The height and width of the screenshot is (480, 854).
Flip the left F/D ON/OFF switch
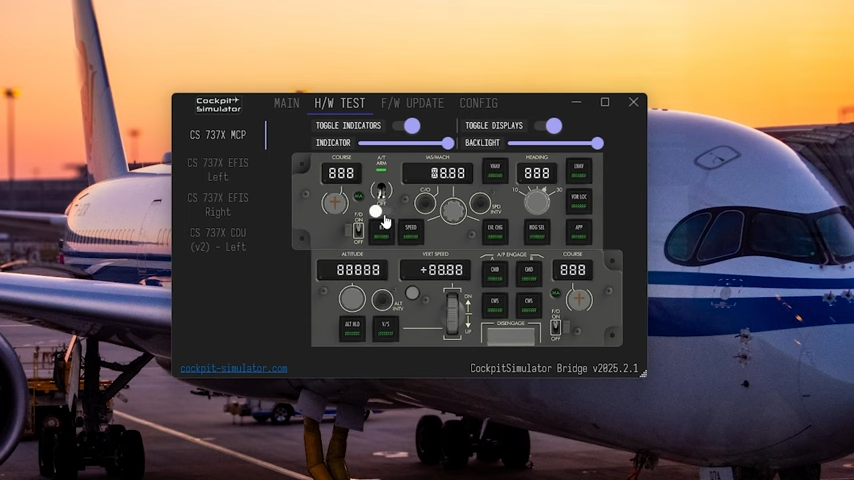click(358, 230)
